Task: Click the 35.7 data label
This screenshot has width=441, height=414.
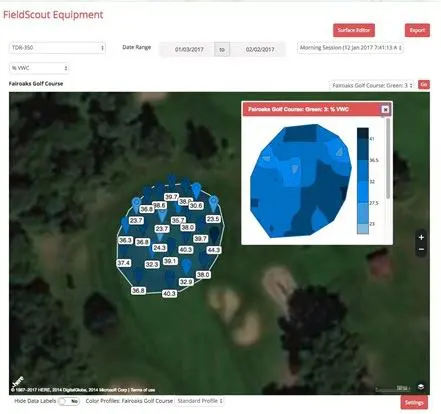Action: [178, 220]
